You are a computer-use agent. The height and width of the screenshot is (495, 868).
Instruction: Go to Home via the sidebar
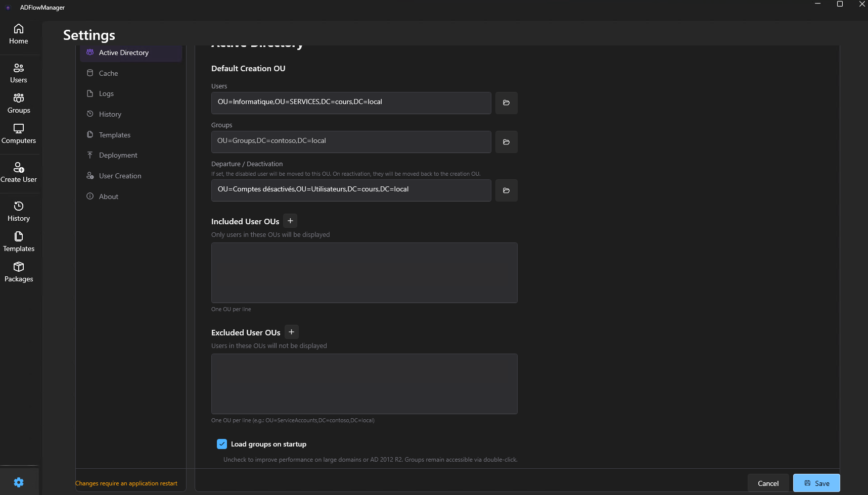[x=19, y=34]
